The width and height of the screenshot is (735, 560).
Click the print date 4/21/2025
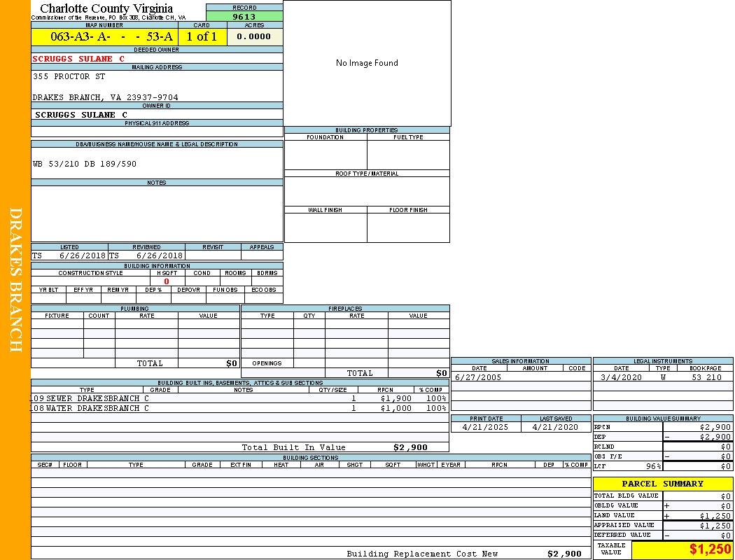pos(486,427)
